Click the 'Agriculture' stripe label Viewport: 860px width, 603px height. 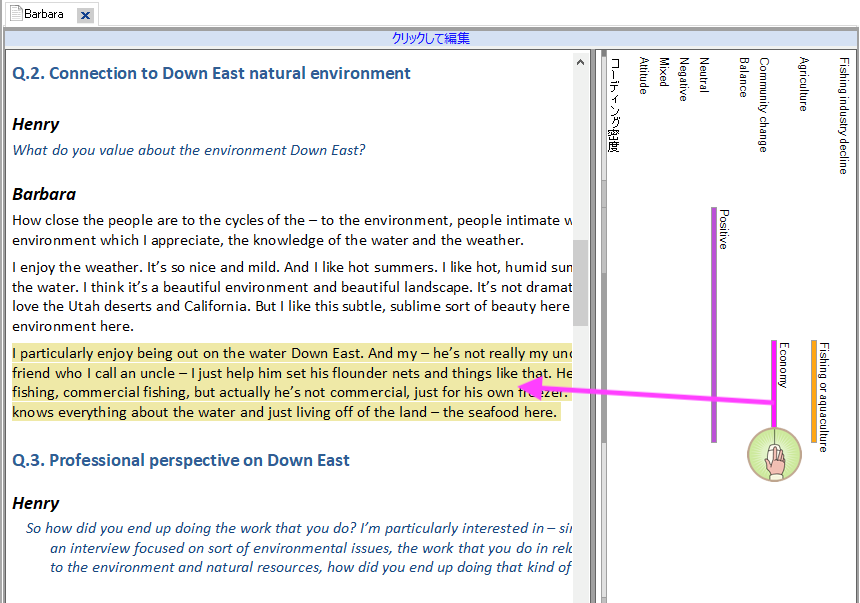[803, 84]
